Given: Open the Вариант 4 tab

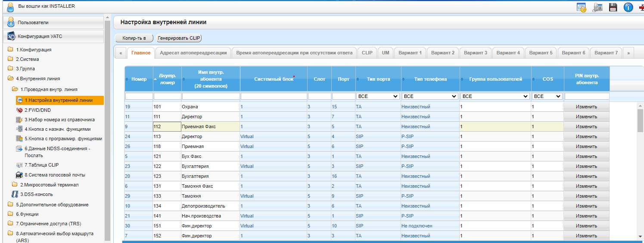Looking at the screenshot, I should [x=508, y=53].
